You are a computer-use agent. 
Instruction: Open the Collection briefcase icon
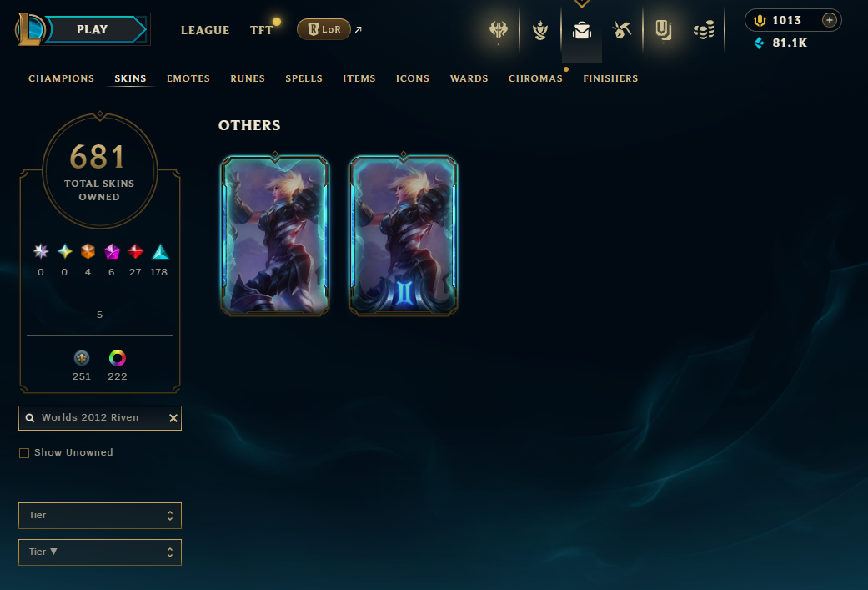[582, 30]
